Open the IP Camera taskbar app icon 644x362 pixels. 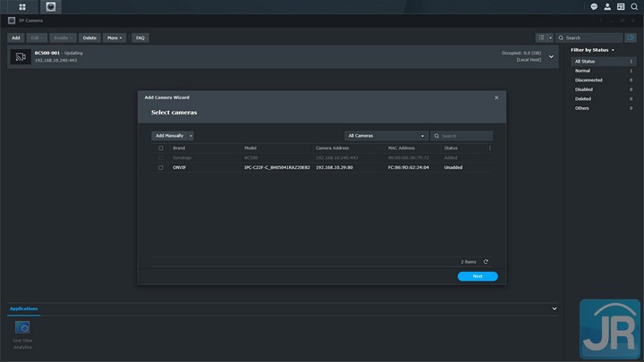tap(51, 6)
